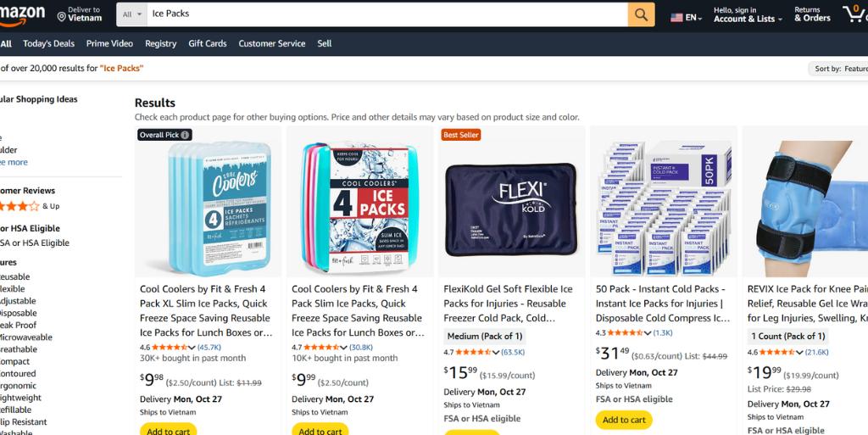Click the orange search magnifier button

coord(641,14)
